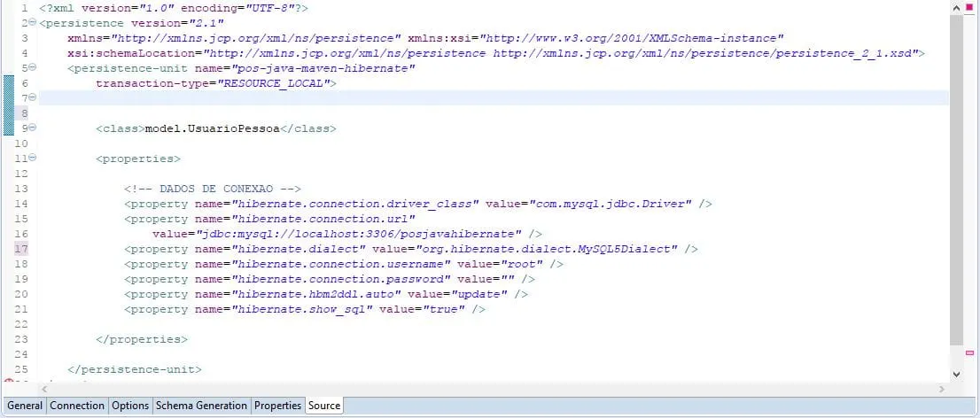Toggle the fold marker on line 7
This screenshot has width=980, height=418.
tap(33, 97)
